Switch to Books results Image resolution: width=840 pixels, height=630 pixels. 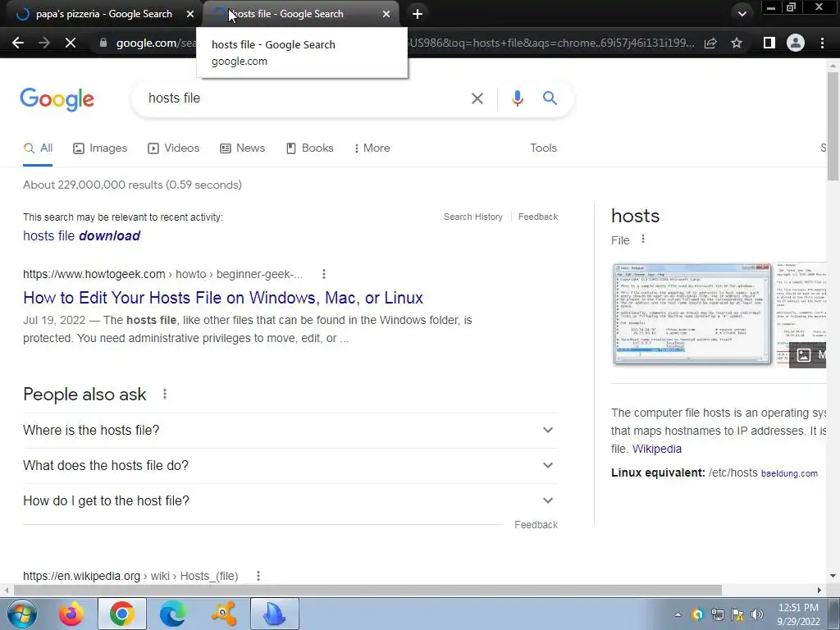309,148
